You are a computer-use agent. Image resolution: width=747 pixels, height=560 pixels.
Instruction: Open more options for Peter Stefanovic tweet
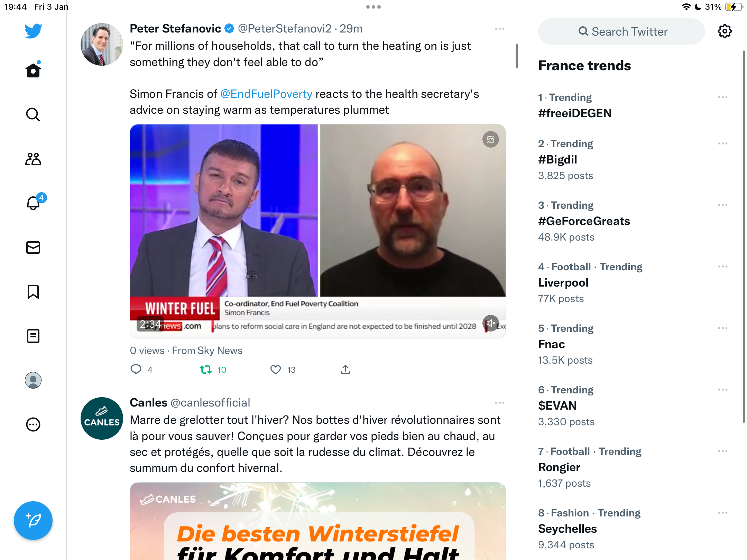click(x=499, y=29)
